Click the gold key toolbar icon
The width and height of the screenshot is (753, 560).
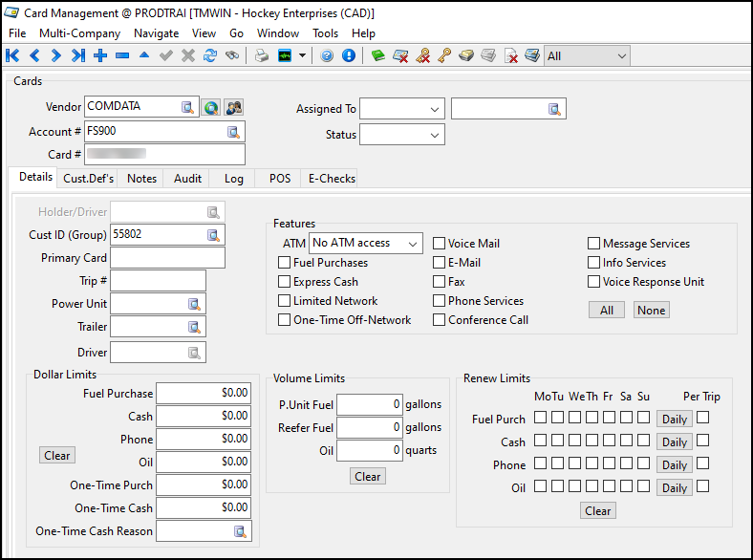(x=444, y=56)
